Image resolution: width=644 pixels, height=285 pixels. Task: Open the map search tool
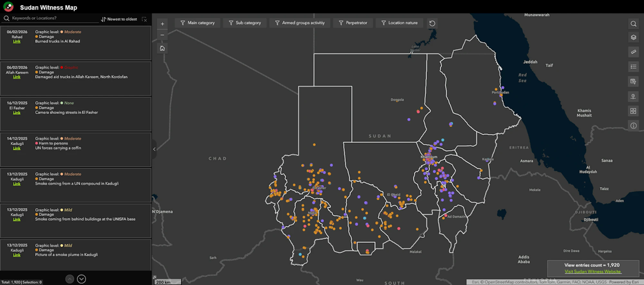633,24
